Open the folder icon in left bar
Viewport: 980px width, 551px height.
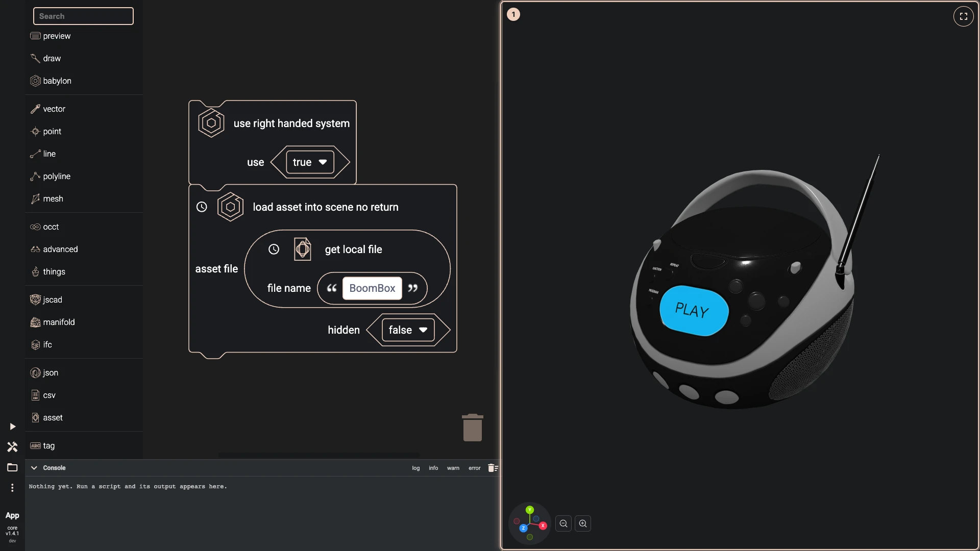[12, 467]
